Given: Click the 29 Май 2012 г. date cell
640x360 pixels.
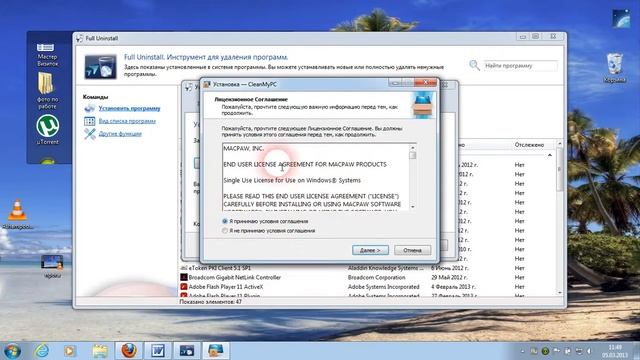Looking at the screenshot, I should pyautogui.click(x=450, y=278).
